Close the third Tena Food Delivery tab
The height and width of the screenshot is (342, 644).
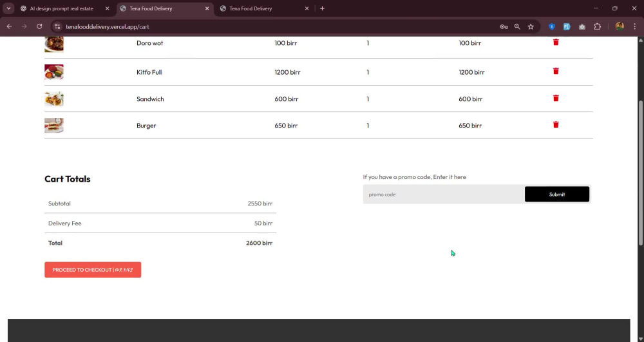pos(307,8)
